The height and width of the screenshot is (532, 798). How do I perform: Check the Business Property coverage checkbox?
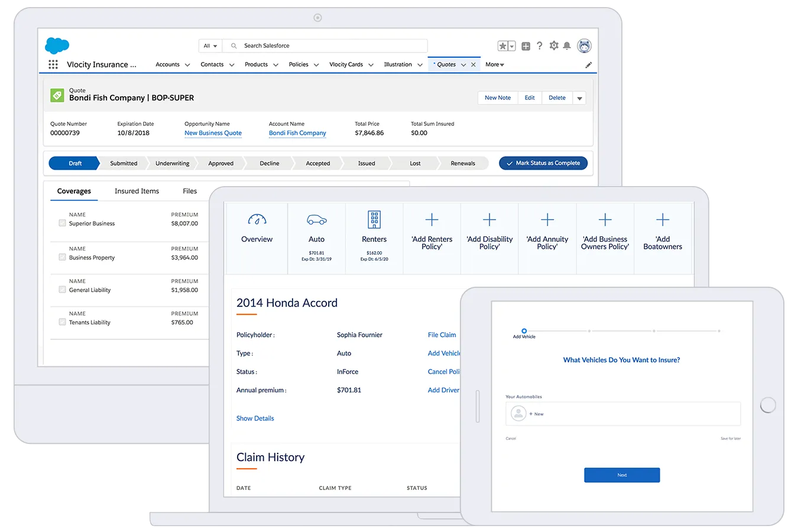pyautogui.click(x=62, y=258)
